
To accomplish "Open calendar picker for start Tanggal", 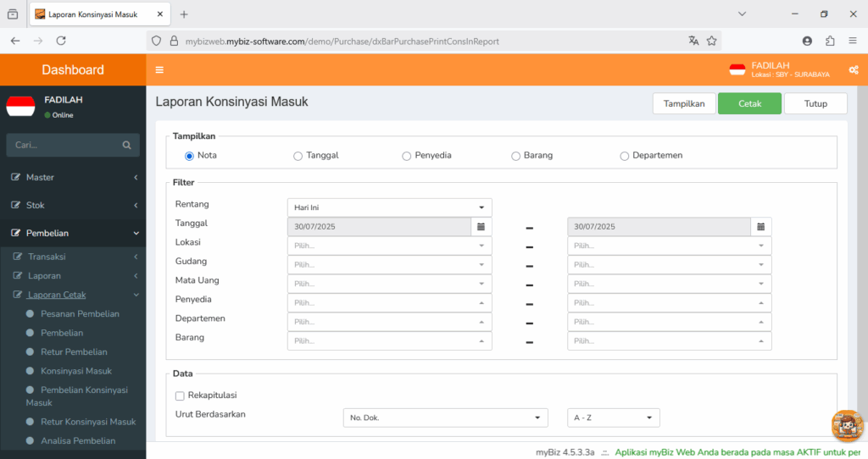I will (x=481, y=227).
